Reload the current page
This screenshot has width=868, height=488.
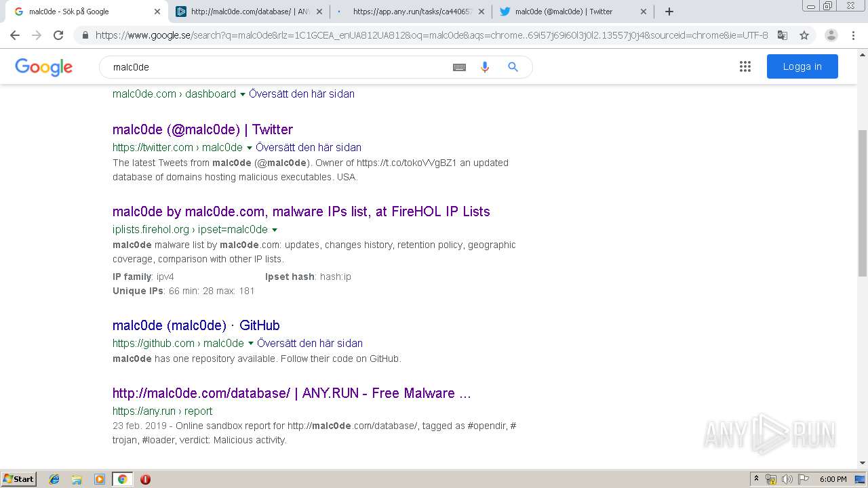pyautogui.click(x=58, y=35)
